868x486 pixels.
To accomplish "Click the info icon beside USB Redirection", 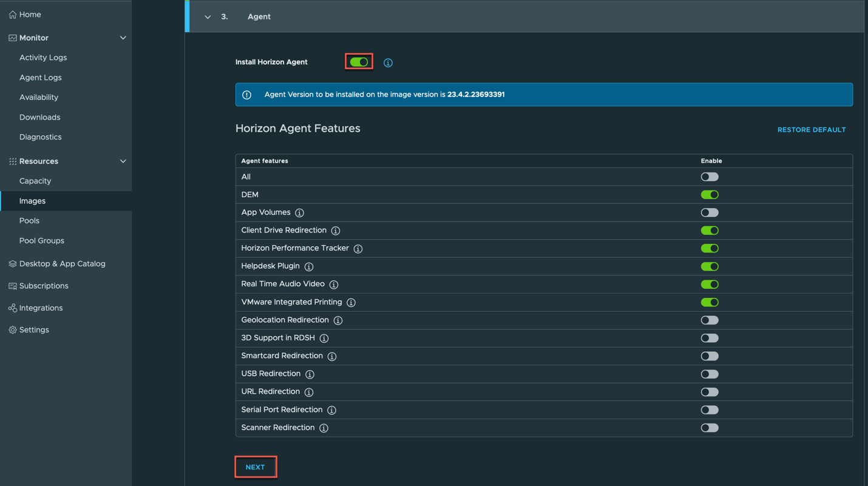I will pyautogui.click(x=310, y=374).
